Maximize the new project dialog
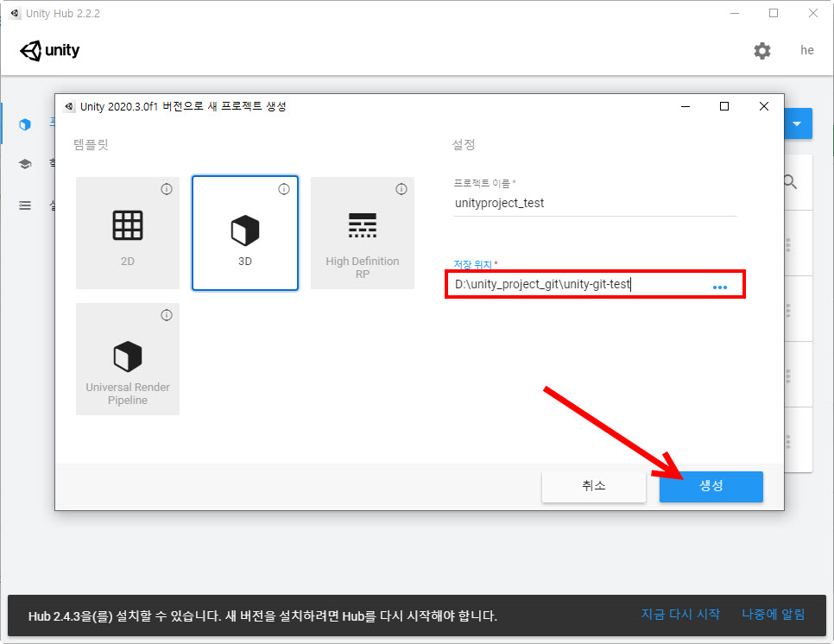Screen dimensions: 834x644 coord(723,106)
